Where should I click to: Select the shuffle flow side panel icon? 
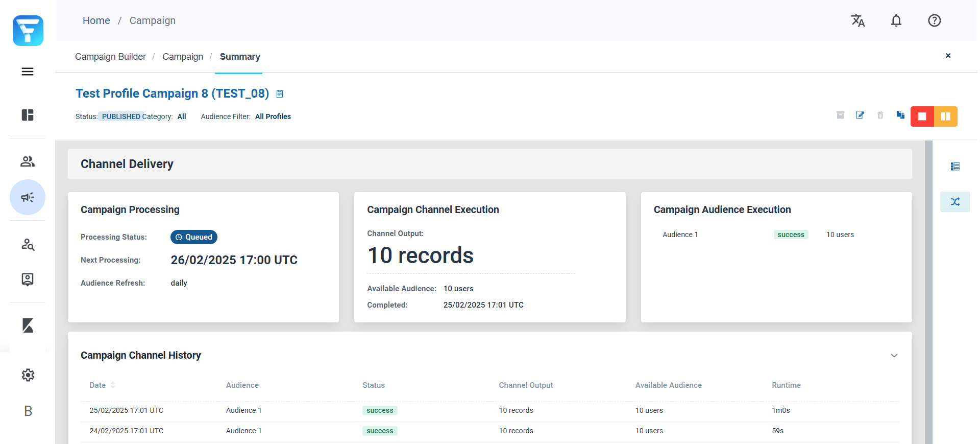click(x=955, y=202)
